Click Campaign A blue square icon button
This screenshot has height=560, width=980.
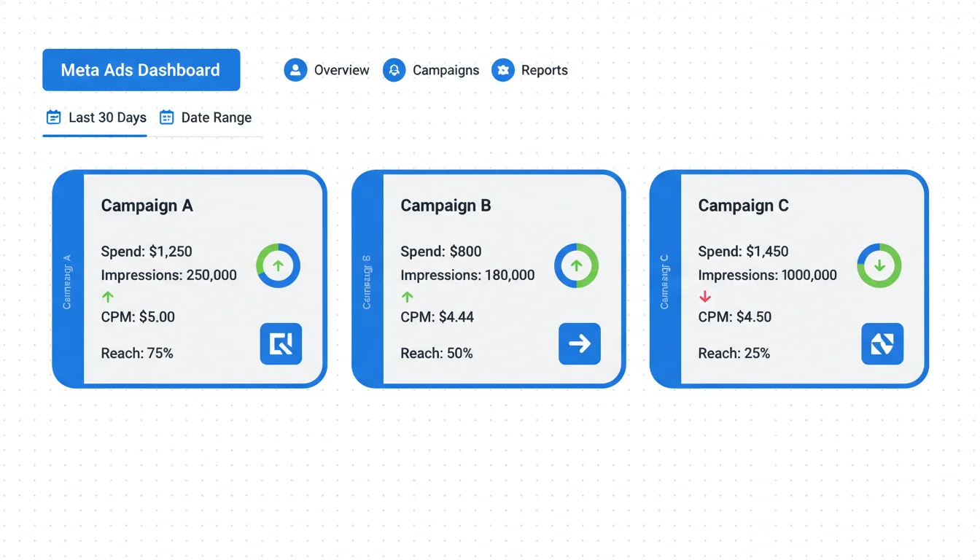(x=281, y=343)
